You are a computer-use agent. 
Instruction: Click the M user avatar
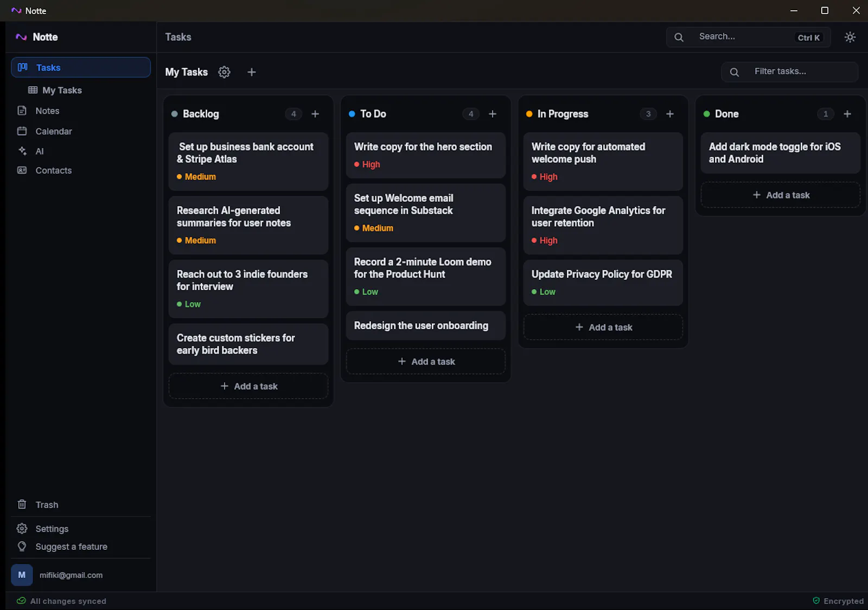coord(22,575)
